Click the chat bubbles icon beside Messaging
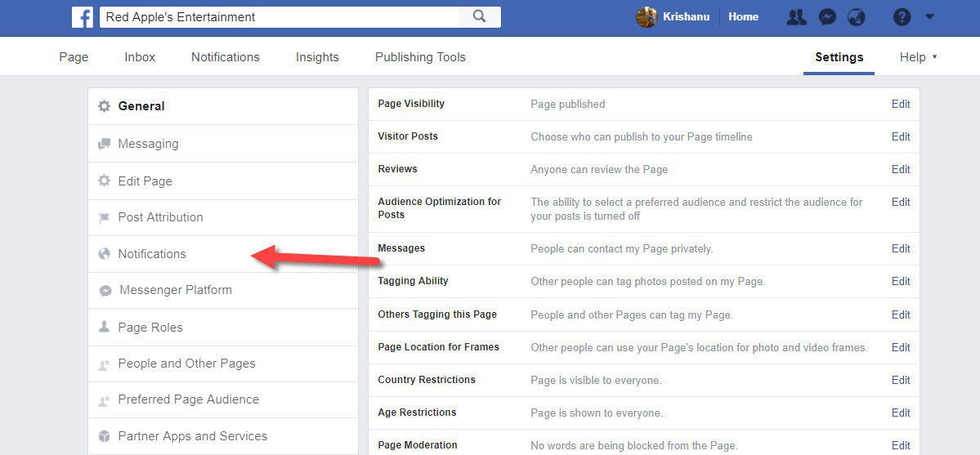Screen dimensions: 980x455 (104, 145)
